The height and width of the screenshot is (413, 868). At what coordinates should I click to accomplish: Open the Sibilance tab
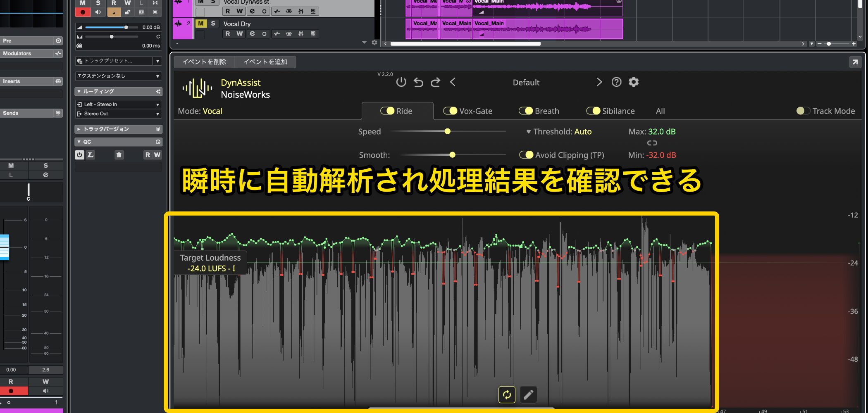tap(618, 111)
